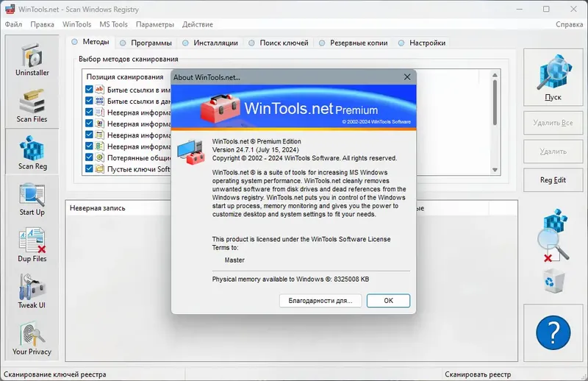
Task: Click the WinTools.net app icon in title bar
Action: [x=10, y=9]
